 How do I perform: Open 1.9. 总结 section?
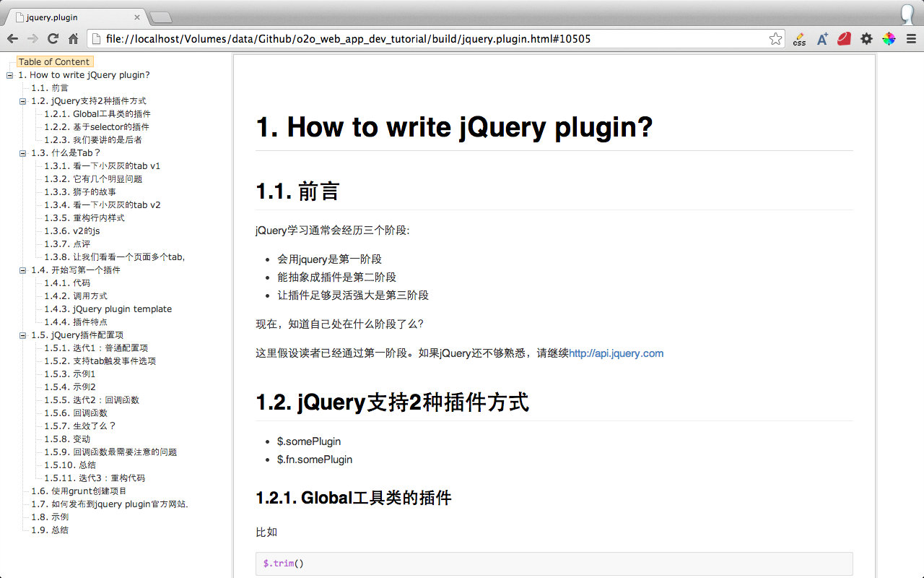tap(50, 530)
